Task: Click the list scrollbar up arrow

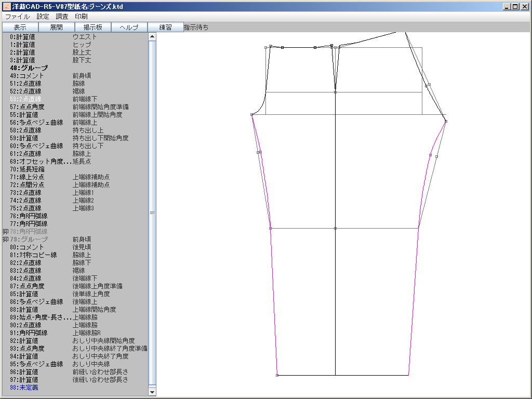Action: [x=152, y=37]
